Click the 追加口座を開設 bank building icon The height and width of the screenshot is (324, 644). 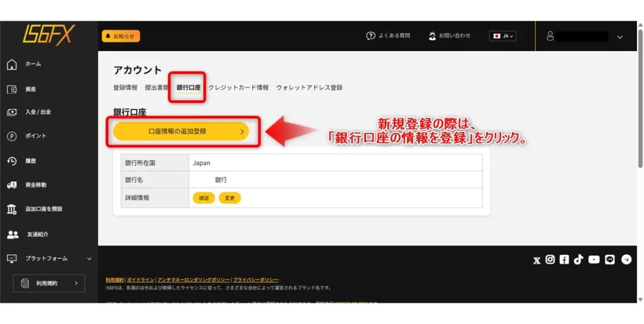[x=12, y=209]
